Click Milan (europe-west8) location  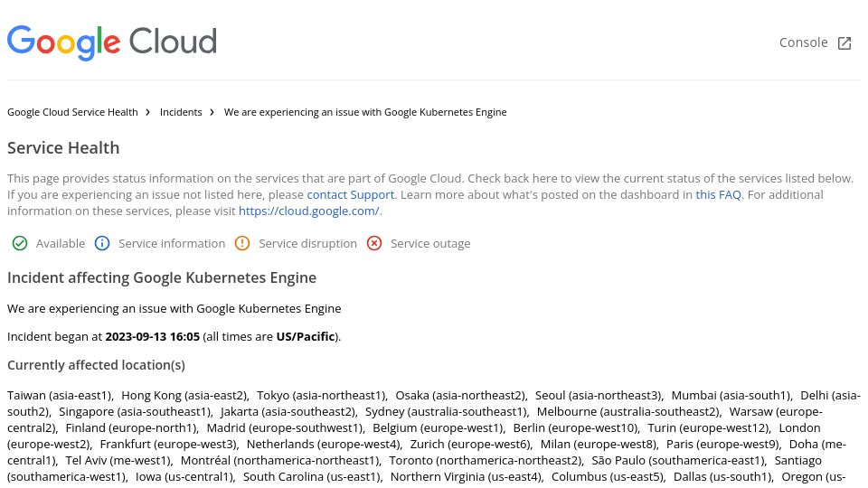(x=599, y=445)
